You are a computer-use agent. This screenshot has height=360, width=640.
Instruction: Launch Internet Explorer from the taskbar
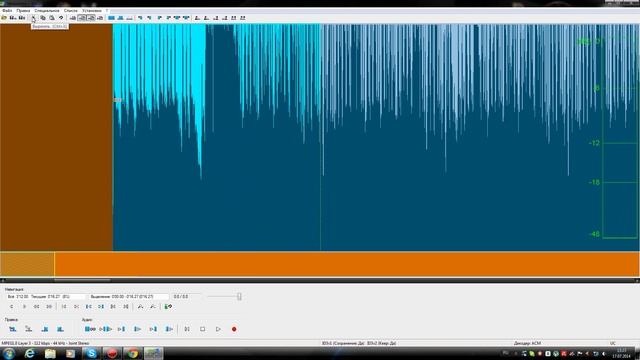[x=29, y=353]
